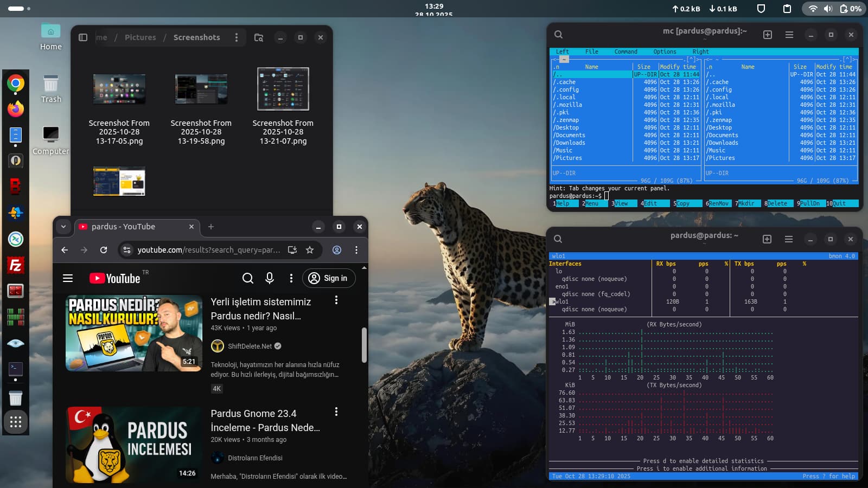Open the Command menu in Midnight Commander
This screenshot has width=868, height=488.
click(x=626, y=52)
